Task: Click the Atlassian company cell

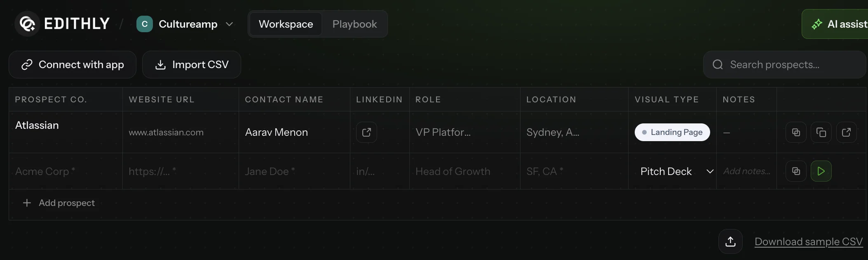Action: click(66, 132)
